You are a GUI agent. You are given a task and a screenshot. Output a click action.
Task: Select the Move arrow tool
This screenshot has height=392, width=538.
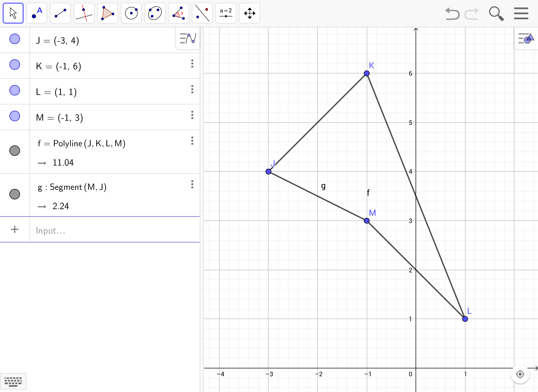(13, 13)
